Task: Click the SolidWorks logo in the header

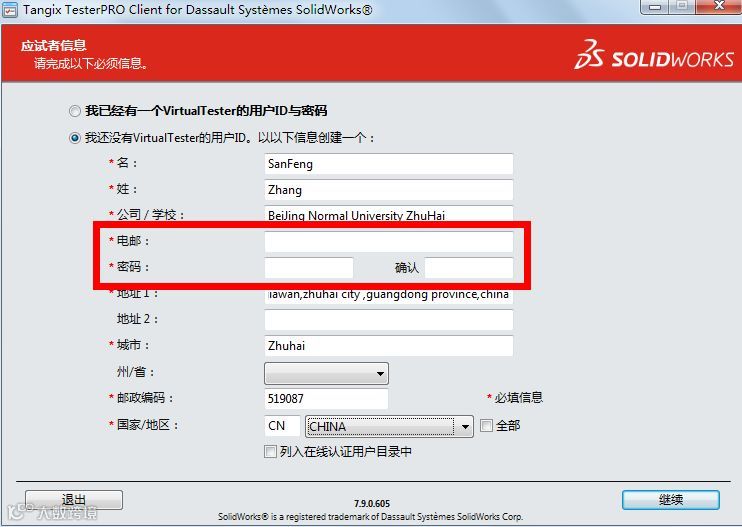Action: [654, 55]
